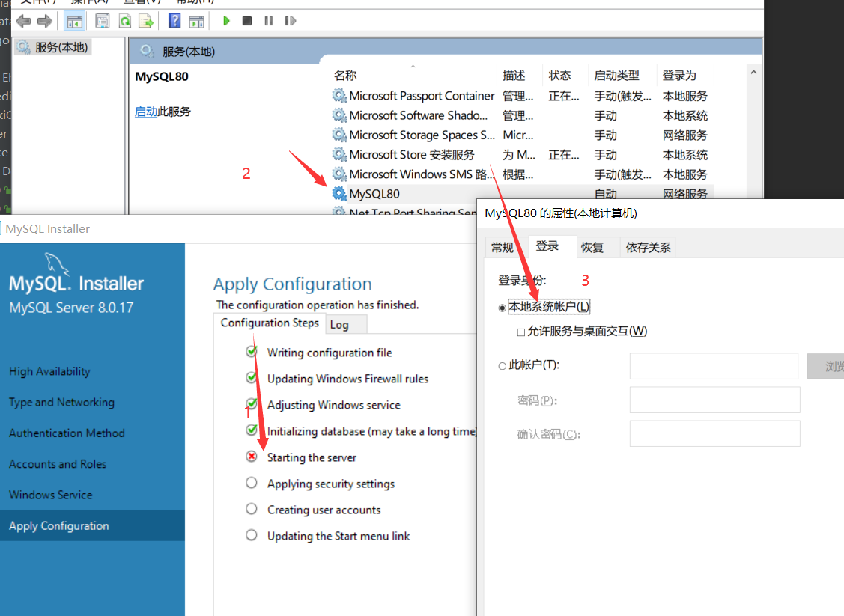This screenshot has height=616, width=844.
Task: Click the 浏览 browse button
Action: pyautogui.click(x=826, y=366)
